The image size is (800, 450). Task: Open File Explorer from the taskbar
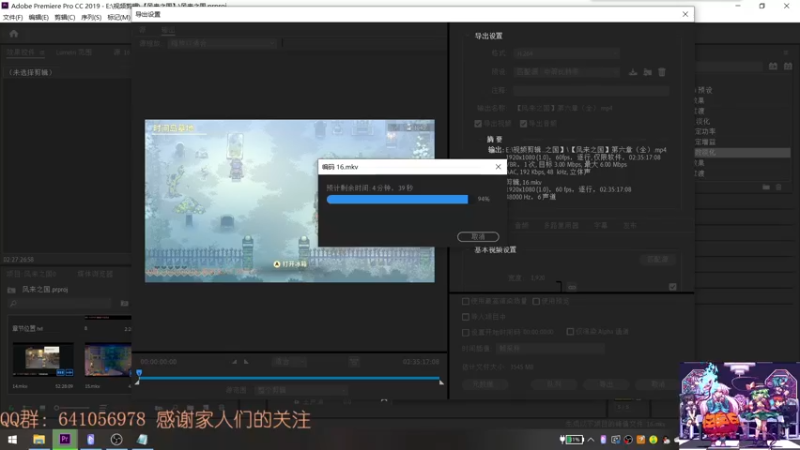click(39, 439)
